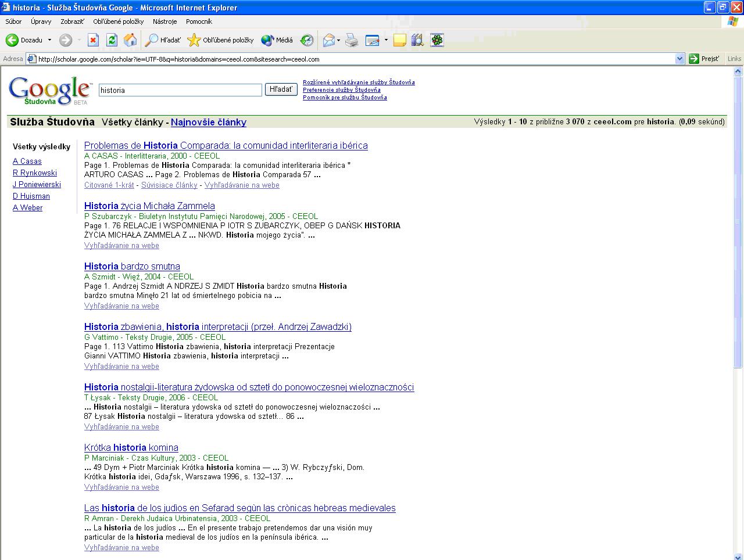Filter by author J Poniewierski

(x=37, y=185)
